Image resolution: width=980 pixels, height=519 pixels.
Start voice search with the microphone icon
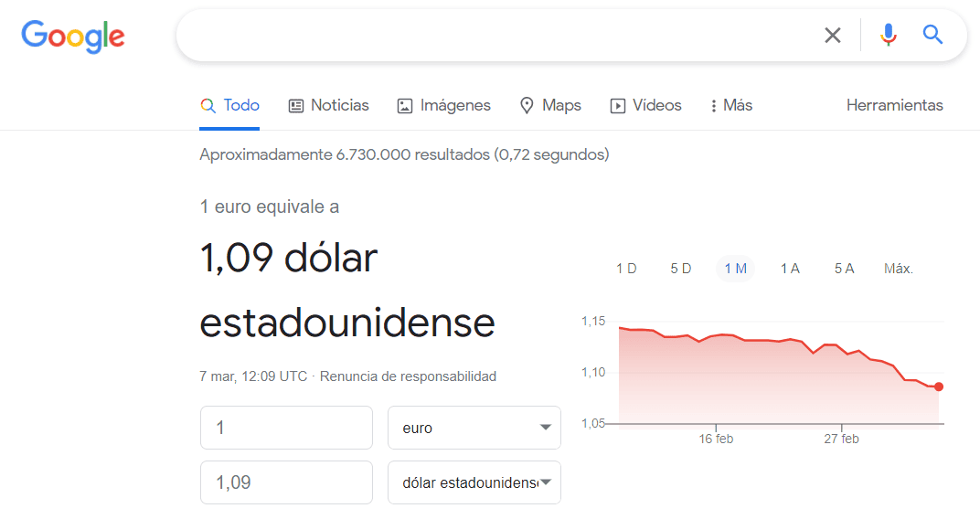(x=889, y=35)
